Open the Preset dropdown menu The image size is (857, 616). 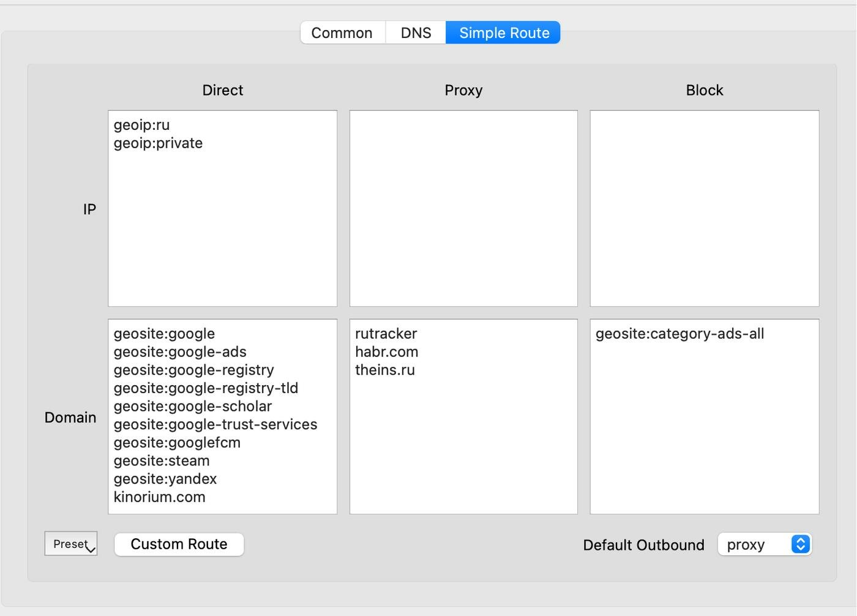point(71,544)
